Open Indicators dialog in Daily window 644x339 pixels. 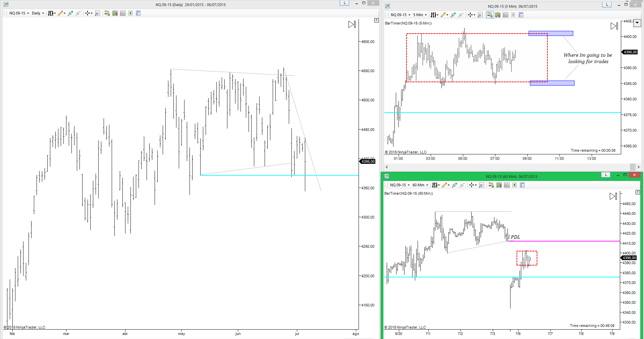point(123,13)
